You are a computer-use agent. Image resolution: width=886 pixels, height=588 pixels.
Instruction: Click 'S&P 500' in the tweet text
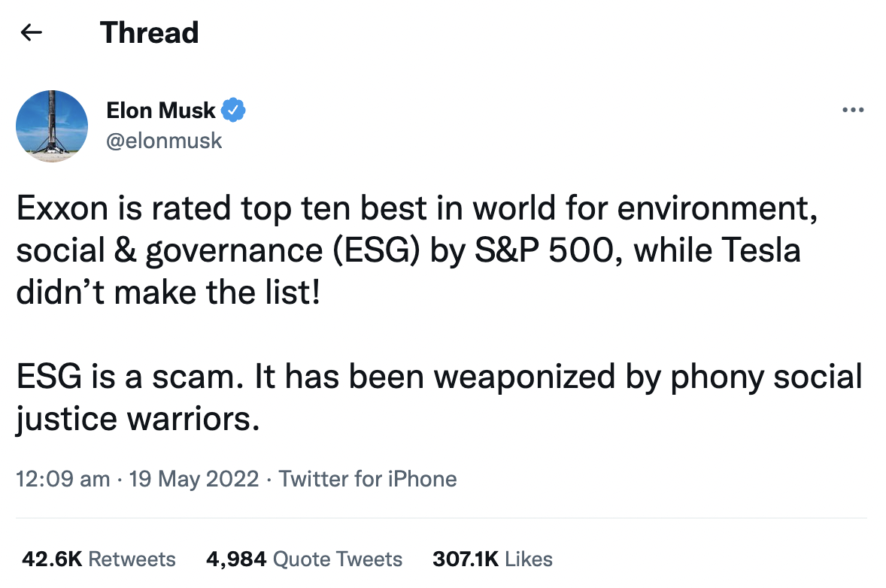point(544,250)
